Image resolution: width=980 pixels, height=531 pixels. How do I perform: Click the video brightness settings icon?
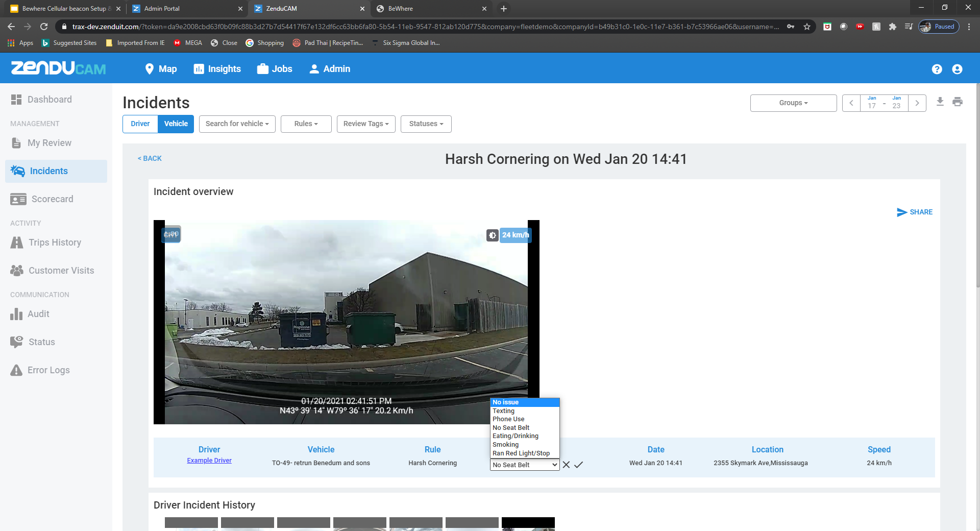pyautogui.click(x=493, y=235)
